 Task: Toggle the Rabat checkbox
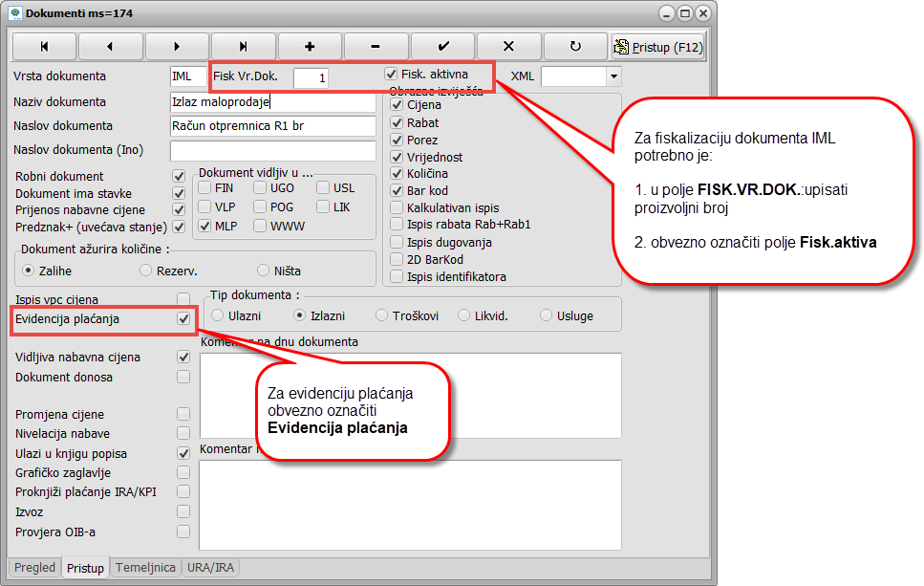397,122
